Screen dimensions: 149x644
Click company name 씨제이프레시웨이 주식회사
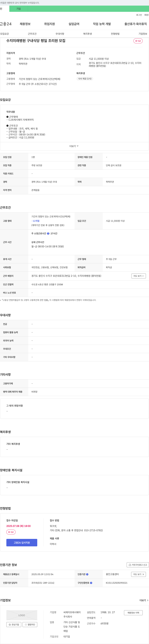click(x=72, y=614)
